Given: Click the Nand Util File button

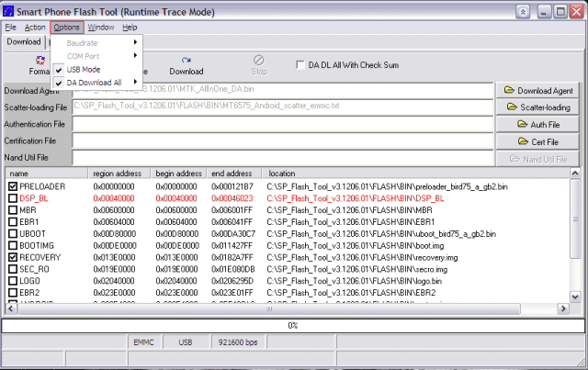Looking at the screenshot, I should [537, 159].
